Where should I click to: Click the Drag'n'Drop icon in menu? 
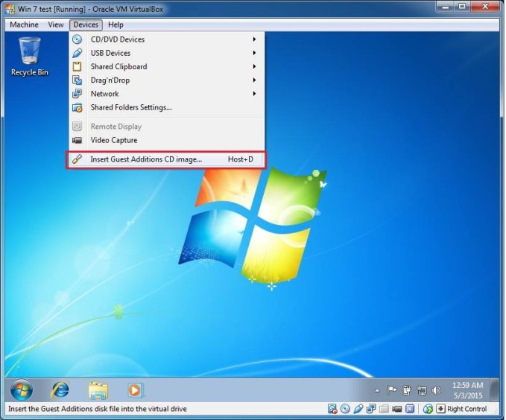(77, 80)
